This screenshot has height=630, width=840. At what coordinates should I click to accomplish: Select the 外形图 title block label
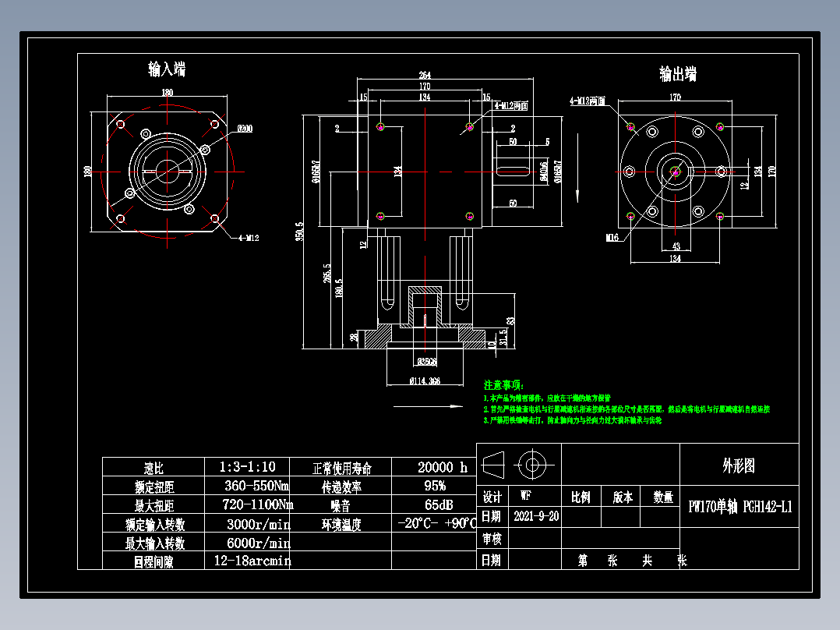(737, 466)
